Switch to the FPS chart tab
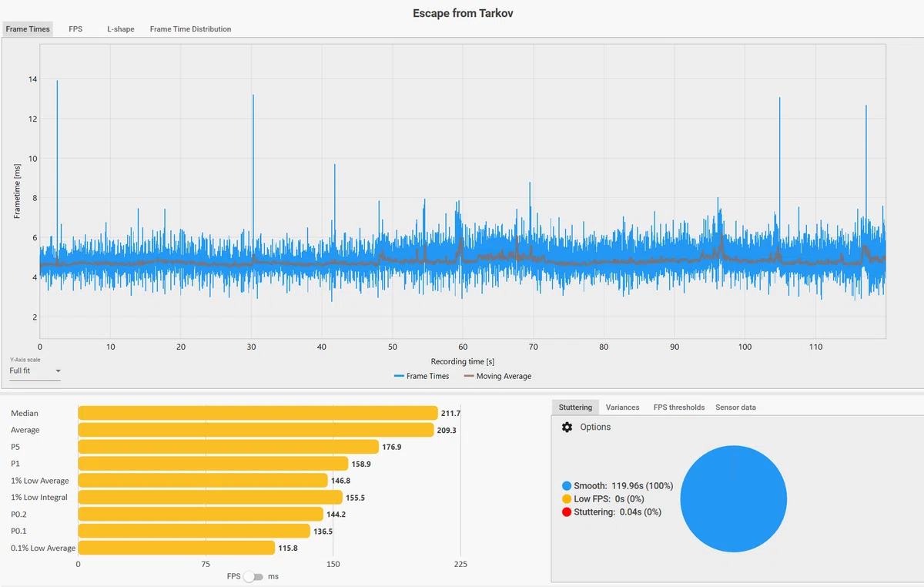This screenshot has height=587, width=924. 75,29
